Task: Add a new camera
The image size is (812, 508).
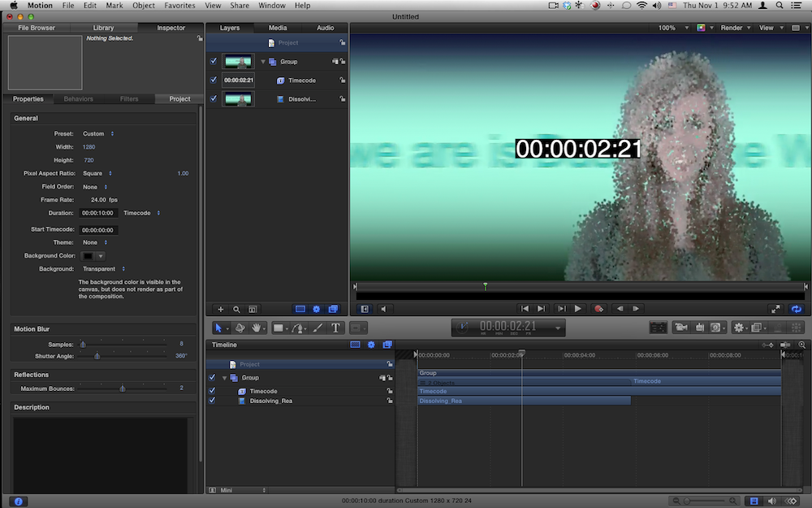Action: pos(681,327)
